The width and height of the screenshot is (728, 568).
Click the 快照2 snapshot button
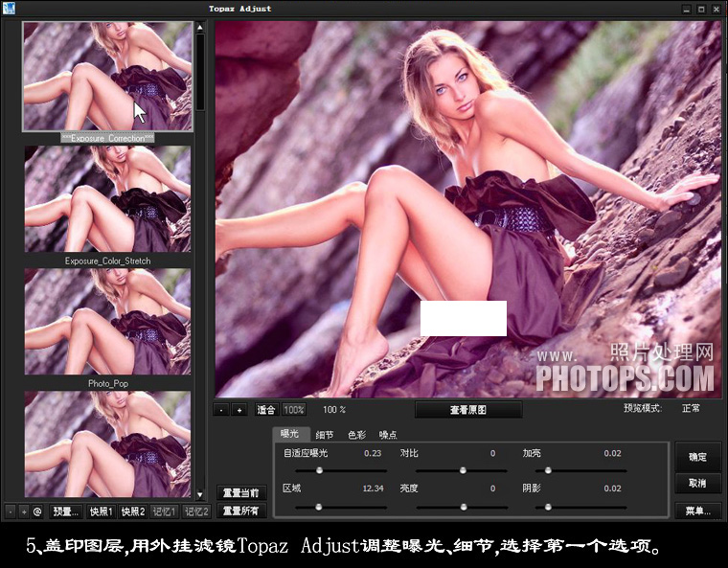[133, 511]
